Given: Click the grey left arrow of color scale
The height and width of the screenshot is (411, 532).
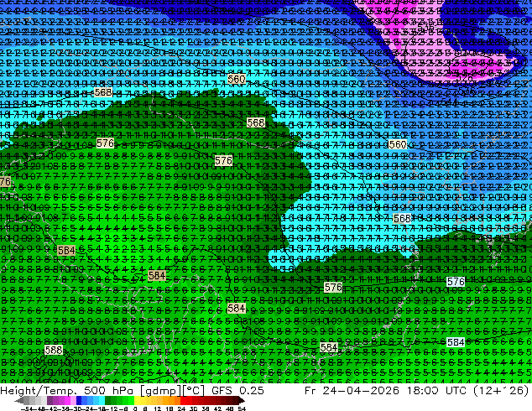Looking at the screenshot, I should [x=19, y=400].
